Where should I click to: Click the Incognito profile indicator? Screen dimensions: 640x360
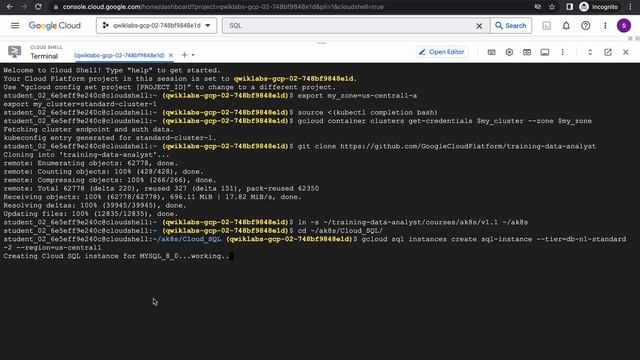[599, 7]
